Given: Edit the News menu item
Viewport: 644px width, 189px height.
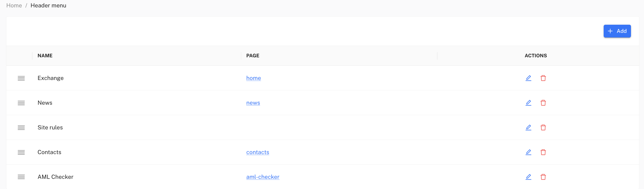Looking at the screenshot, I should pos(528,103).
